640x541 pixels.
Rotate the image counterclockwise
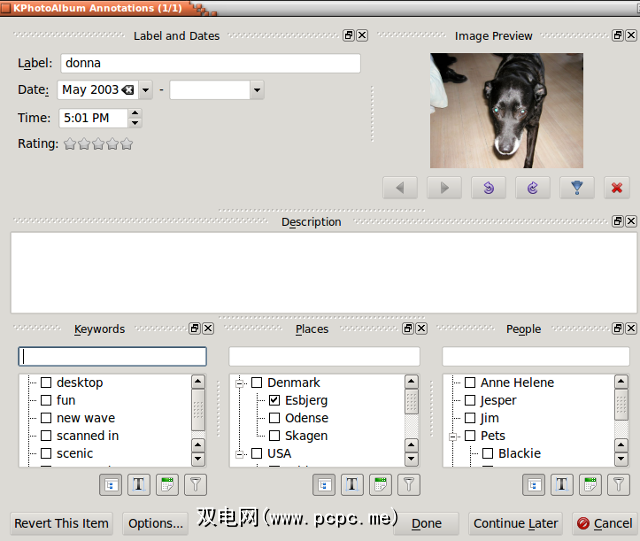(488, 187)
